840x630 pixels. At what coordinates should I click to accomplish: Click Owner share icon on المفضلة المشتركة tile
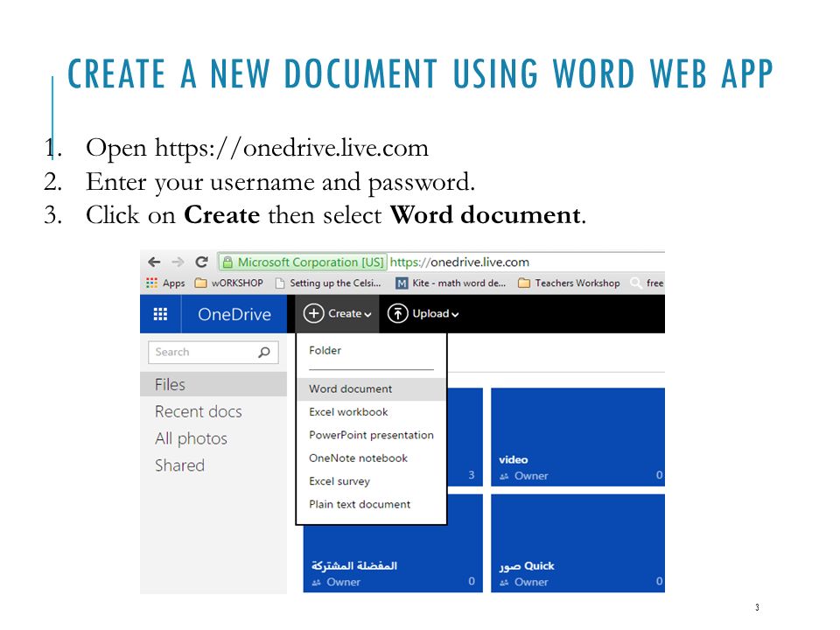[x=316, y=583]
